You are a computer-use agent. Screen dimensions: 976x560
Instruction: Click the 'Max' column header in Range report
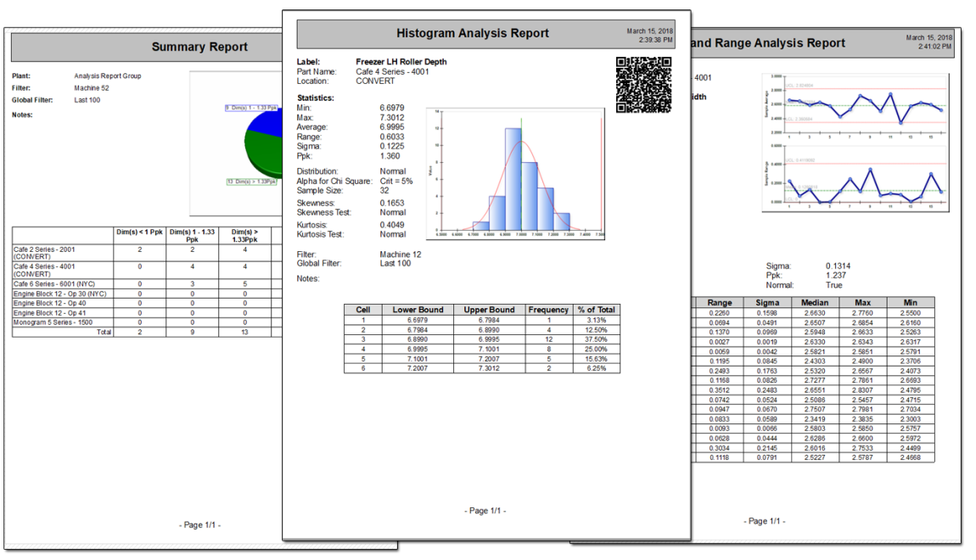tap(863, 302)
